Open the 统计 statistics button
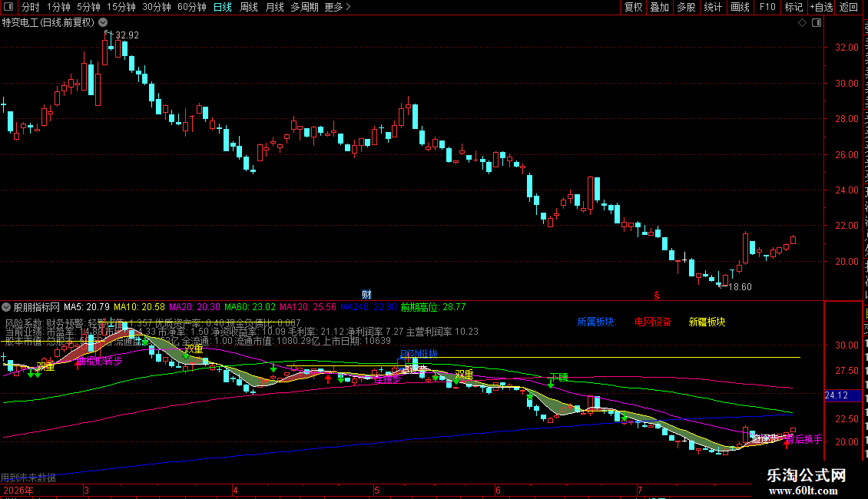 712,7
